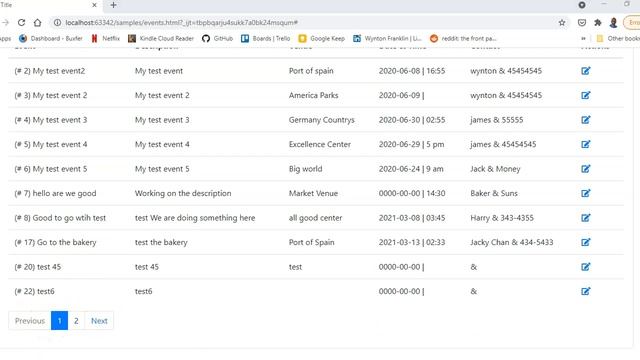Select the Port of spain venue cell
The image size is (640, 360).
tap(311, 71)
